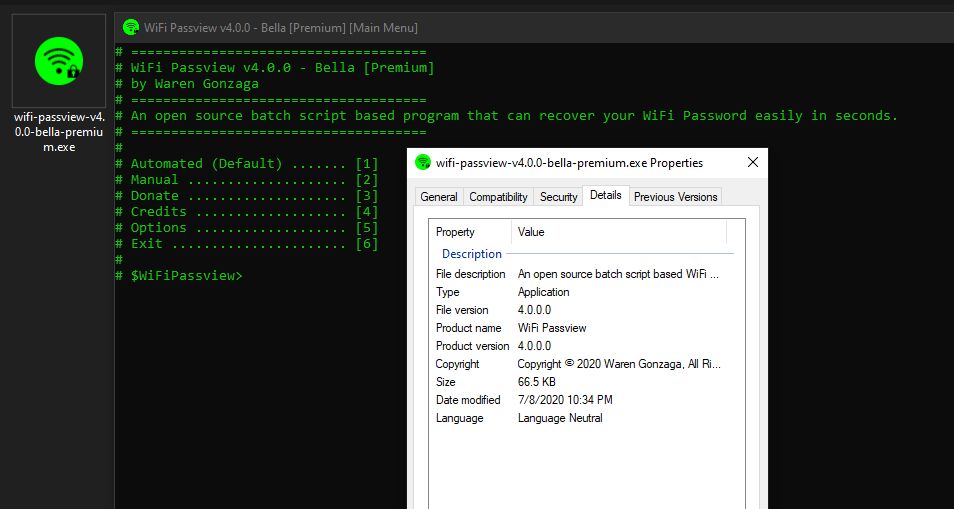Click the Options [5] menu line
Screen dimensions: 954x509
click(246, 227)
